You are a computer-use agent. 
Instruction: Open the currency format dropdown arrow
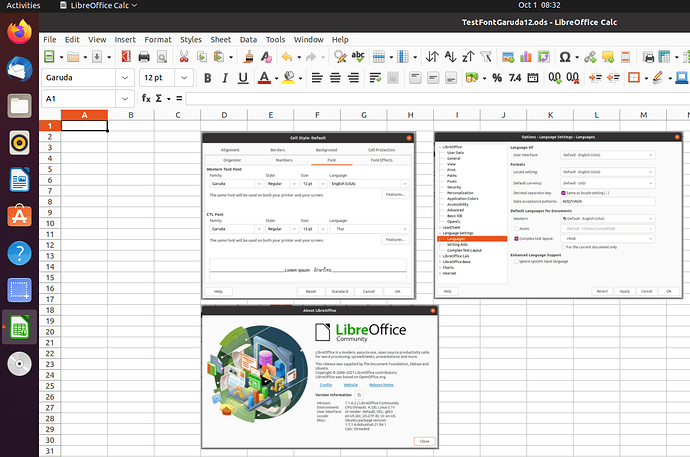[x=484, y=78]
